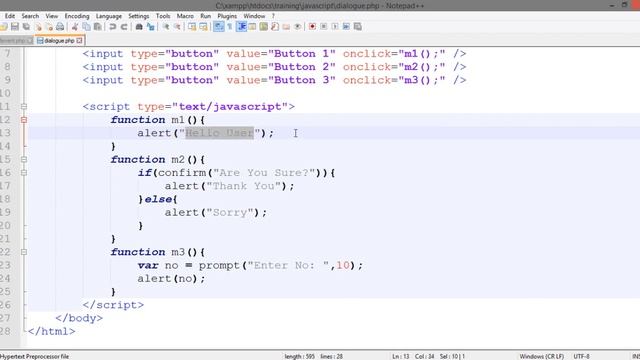Open the Window menu

tap(254, 16)
